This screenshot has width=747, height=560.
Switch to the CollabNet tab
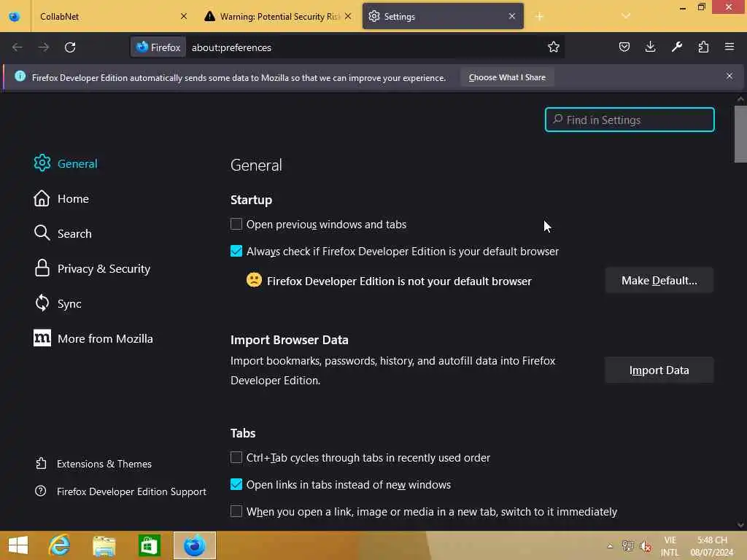tap(112, 17)
